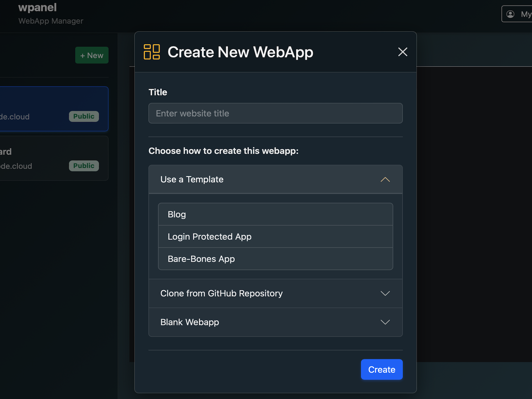532x399 pixels.
Task: Click the WebApp Manager subtitle
Action: pyautogui.click(x=51, y=21)
